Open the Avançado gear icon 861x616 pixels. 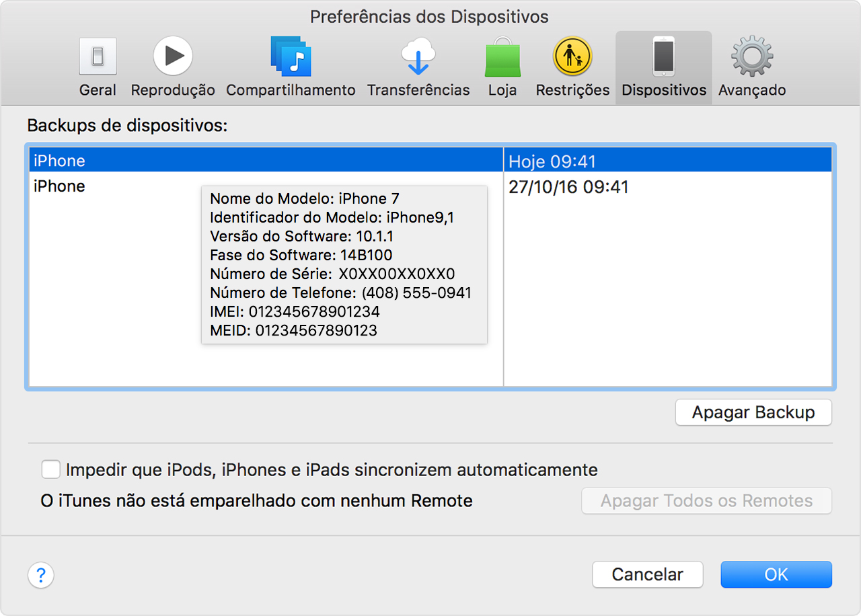(751, 56)
